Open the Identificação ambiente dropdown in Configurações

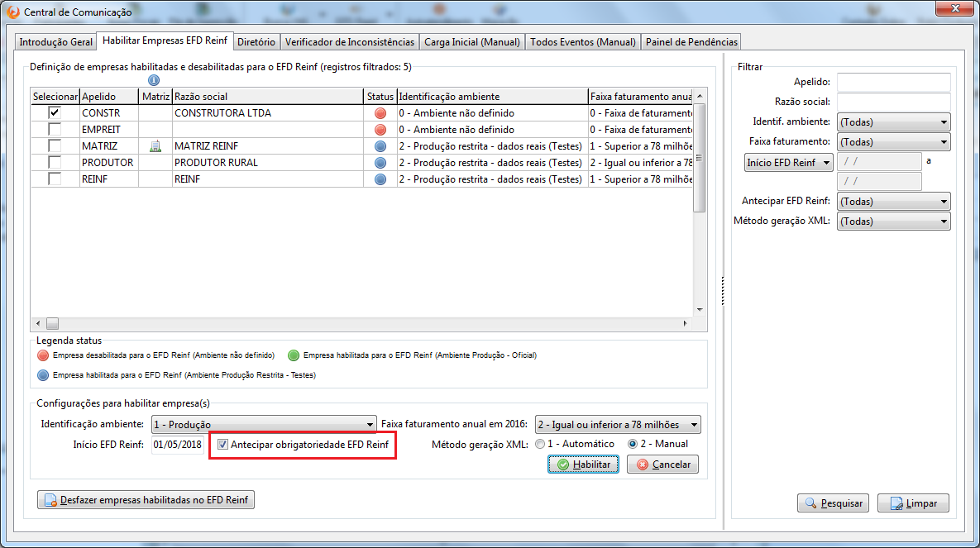click(x=264, y=425)
